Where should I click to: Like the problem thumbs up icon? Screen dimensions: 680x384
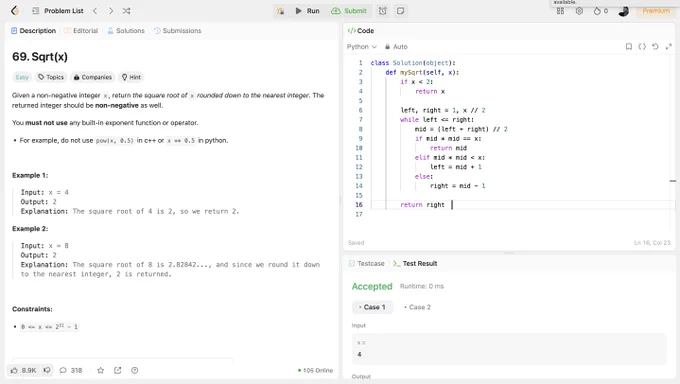click(x=14, y=370)
